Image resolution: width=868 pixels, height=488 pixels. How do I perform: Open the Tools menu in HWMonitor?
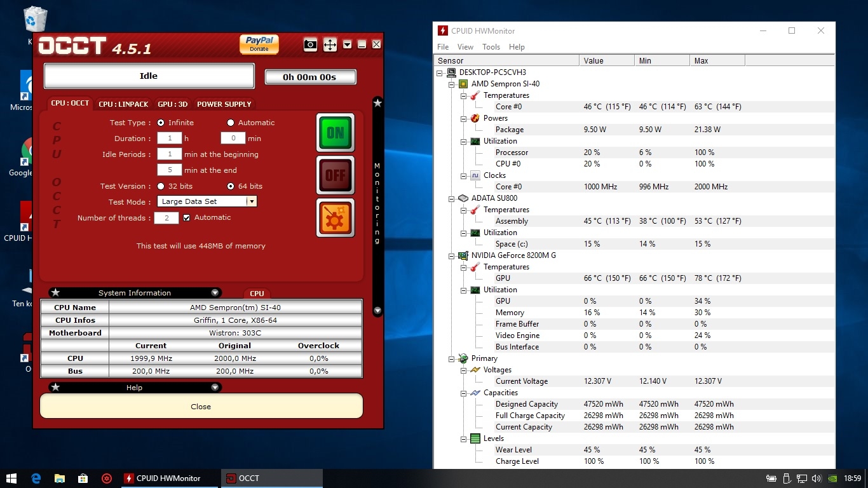tap(491, 47)
